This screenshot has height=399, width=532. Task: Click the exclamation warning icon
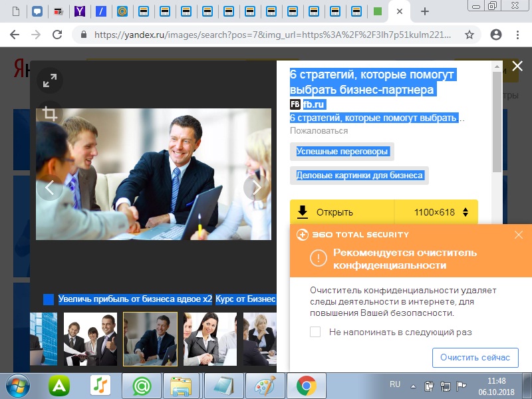(x=319, y=259)
